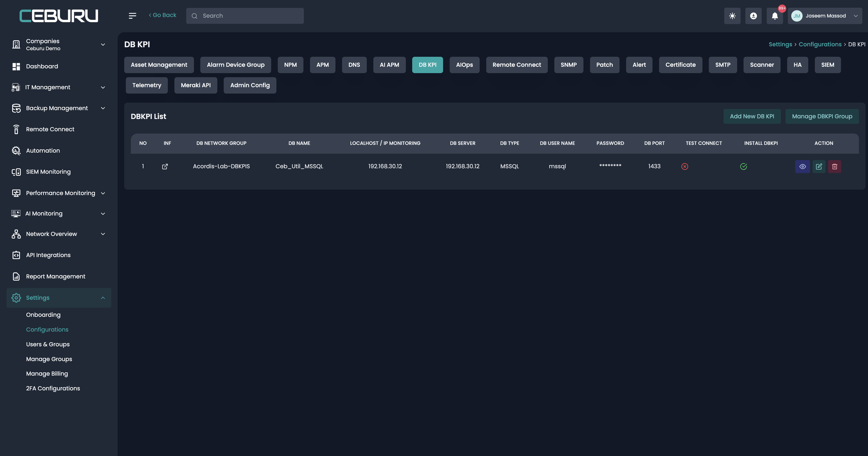Click the green Install DBKPI check icon
This screenshot has height=456, width=868.
[x=743, y=166]
